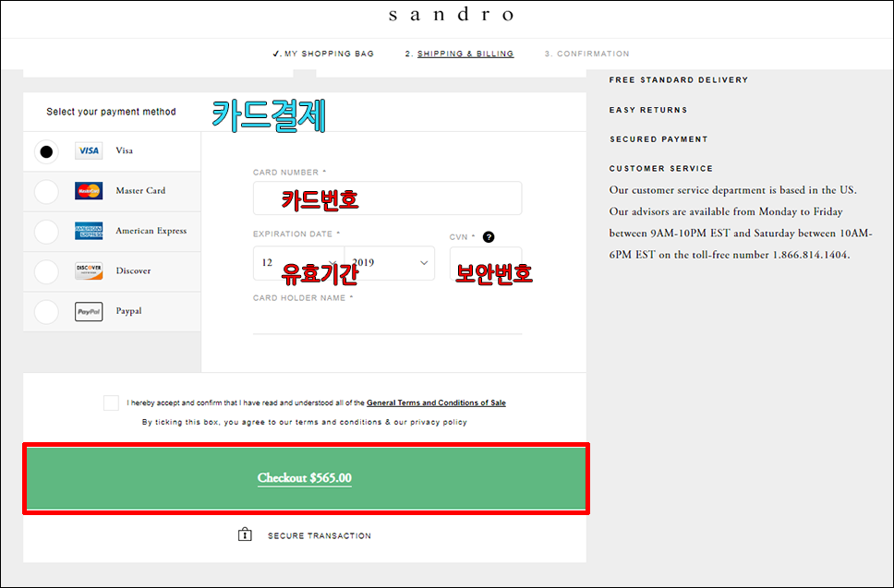Select the Master Card radio button

point(46,192)
